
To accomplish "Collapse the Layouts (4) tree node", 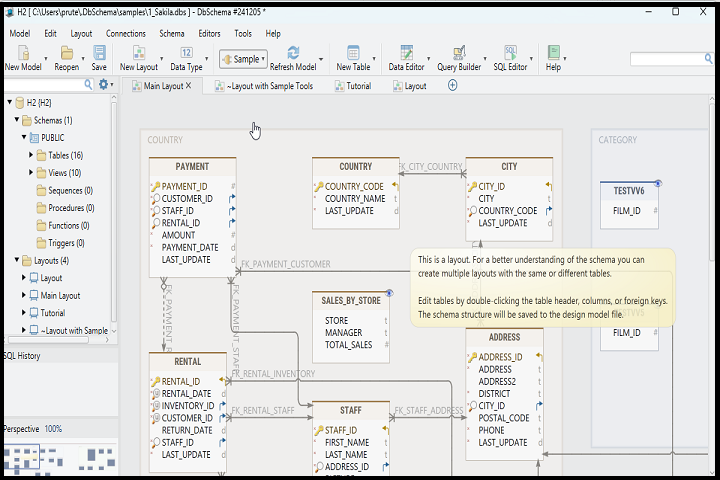I will (18, 261).
